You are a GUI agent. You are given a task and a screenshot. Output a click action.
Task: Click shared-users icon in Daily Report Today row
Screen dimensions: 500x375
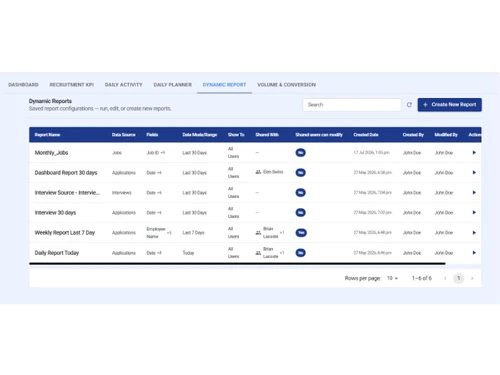(258, 253)
